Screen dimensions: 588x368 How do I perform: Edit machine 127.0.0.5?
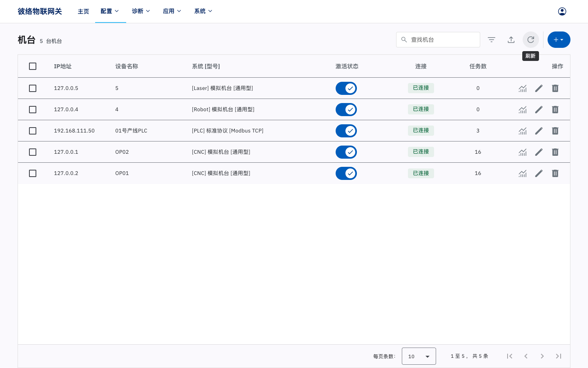tap(539, 88)
